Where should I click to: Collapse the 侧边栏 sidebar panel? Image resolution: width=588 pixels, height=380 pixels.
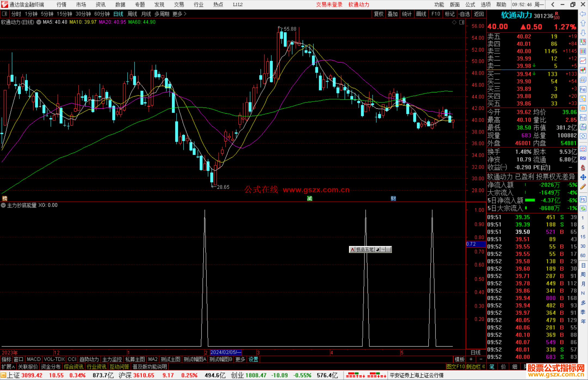(x=476, y=367)
